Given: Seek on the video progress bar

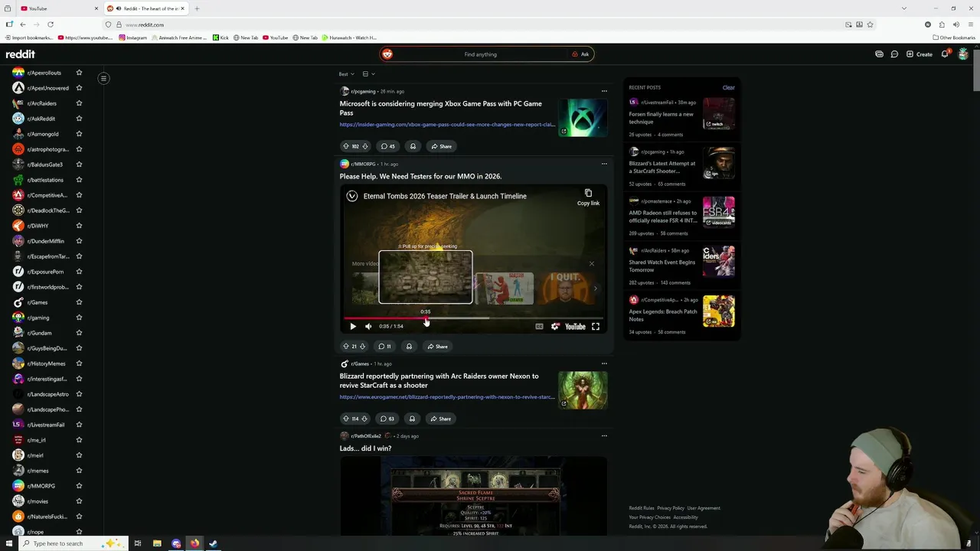Looking at the screenshot, I should [473, 318].
